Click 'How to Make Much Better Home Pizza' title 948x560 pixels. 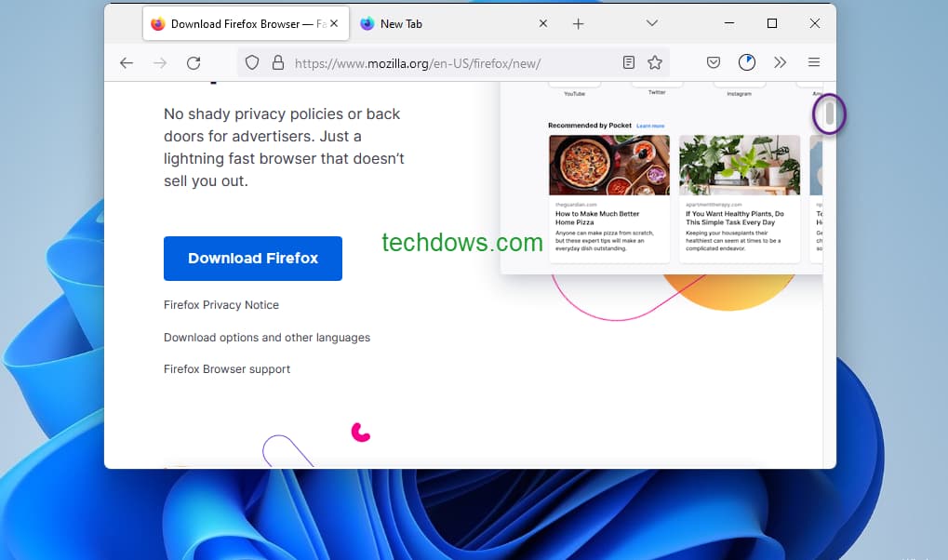[597, 218]
